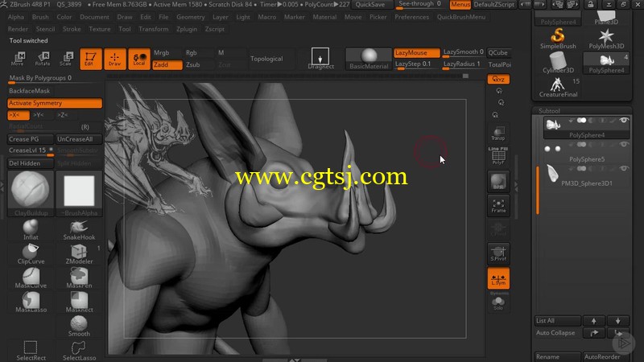Select the Smooth brush
Viewport: 644px width, 362px height.
(79, 327)
